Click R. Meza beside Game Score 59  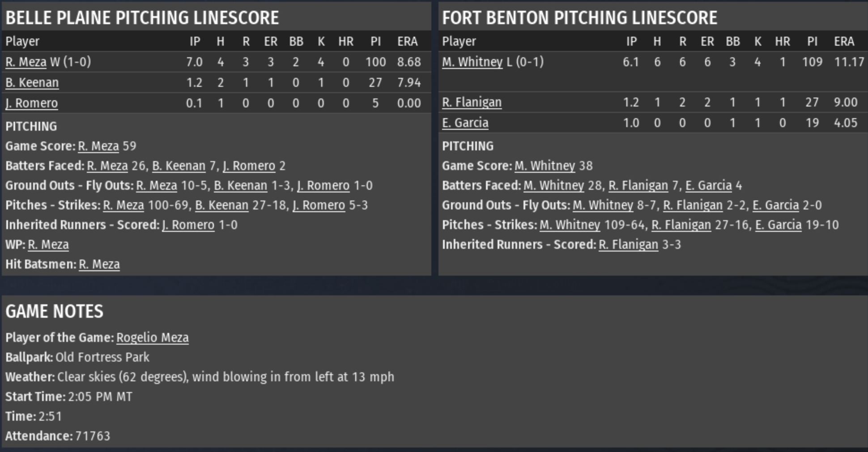tap(98, 146)
